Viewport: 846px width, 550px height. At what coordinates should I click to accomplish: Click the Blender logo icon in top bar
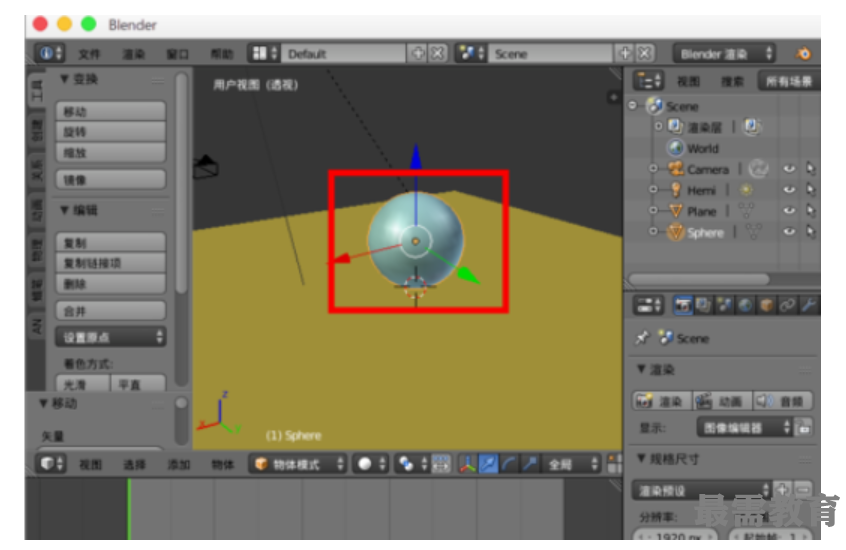click(803, 53)
